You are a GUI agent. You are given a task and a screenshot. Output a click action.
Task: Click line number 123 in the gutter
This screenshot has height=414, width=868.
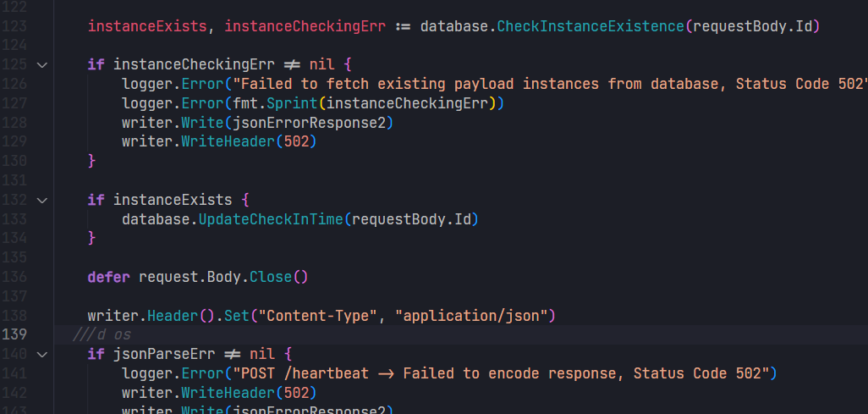pos(14,26)
